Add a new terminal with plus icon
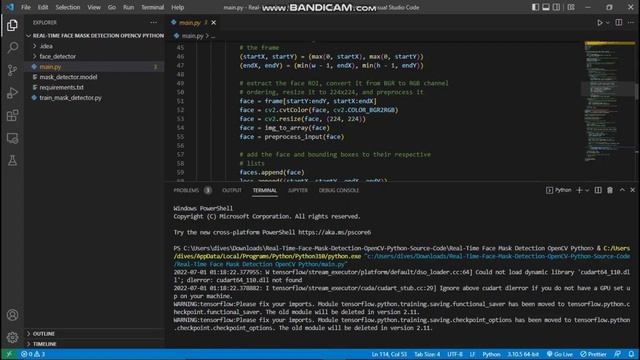 point(579,190)
